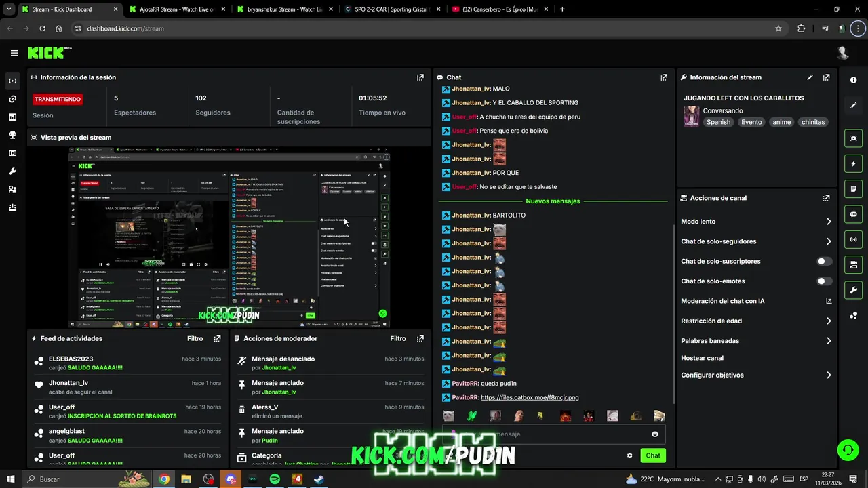
Task: Click the pencil icon in right widget rail
Action: coord(853,105)
